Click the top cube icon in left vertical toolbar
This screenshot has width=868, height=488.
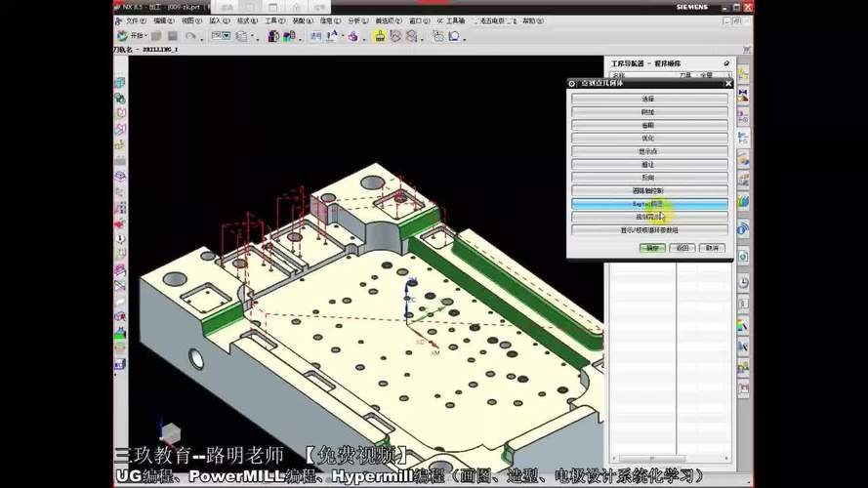tap(119, 82)
